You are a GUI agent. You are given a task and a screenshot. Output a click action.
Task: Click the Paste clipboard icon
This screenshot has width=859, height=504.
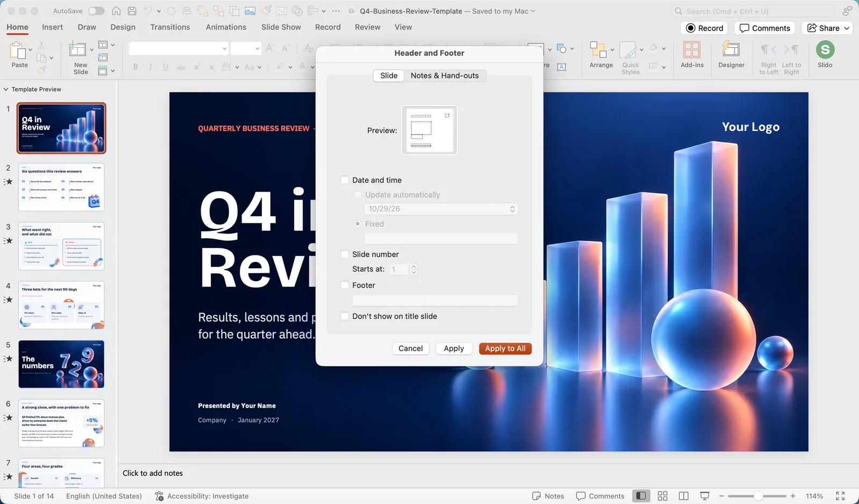18,50
